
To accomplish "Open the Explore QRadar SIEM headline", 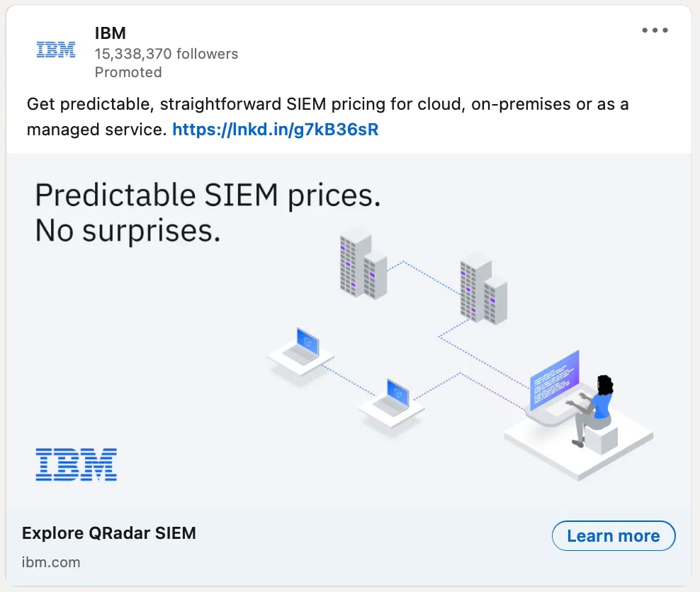I will point(109,533).
